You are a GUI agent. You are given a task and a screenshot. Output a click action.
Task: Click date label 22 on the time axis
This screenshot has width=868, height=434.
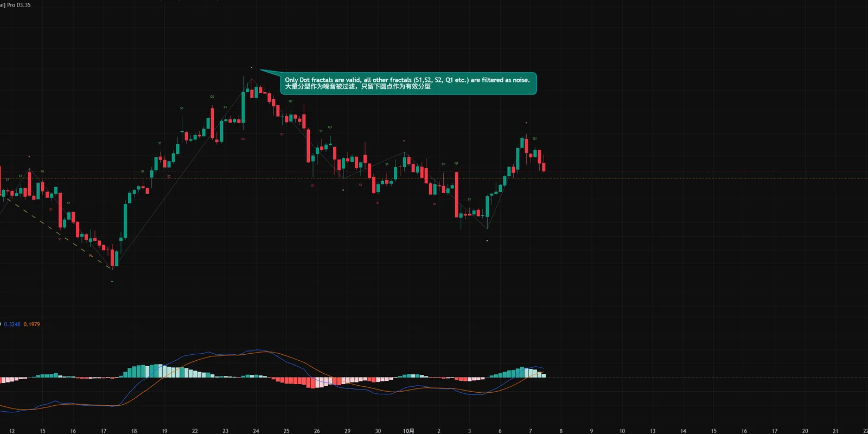195,431
